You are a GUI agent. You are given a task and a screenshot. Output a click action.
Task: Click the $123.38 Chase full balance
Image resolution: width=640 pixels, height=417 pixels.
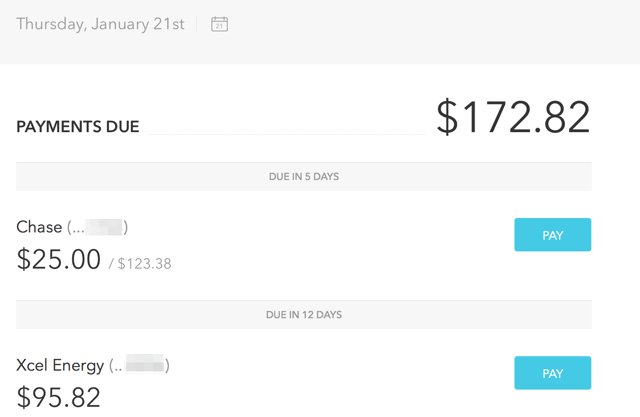pyautogui.click(x=144, y=264)
